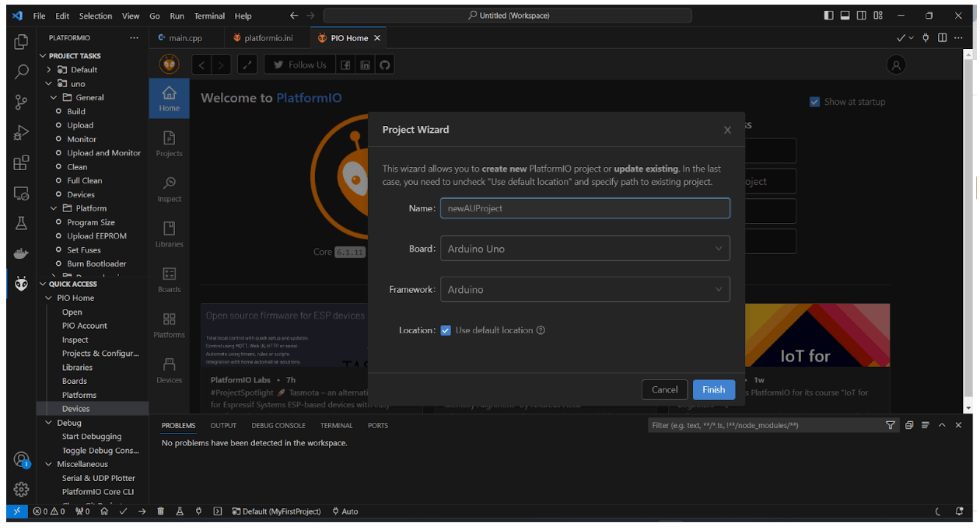
Task: Open the Manage gear icon
Action: (22, 490)
